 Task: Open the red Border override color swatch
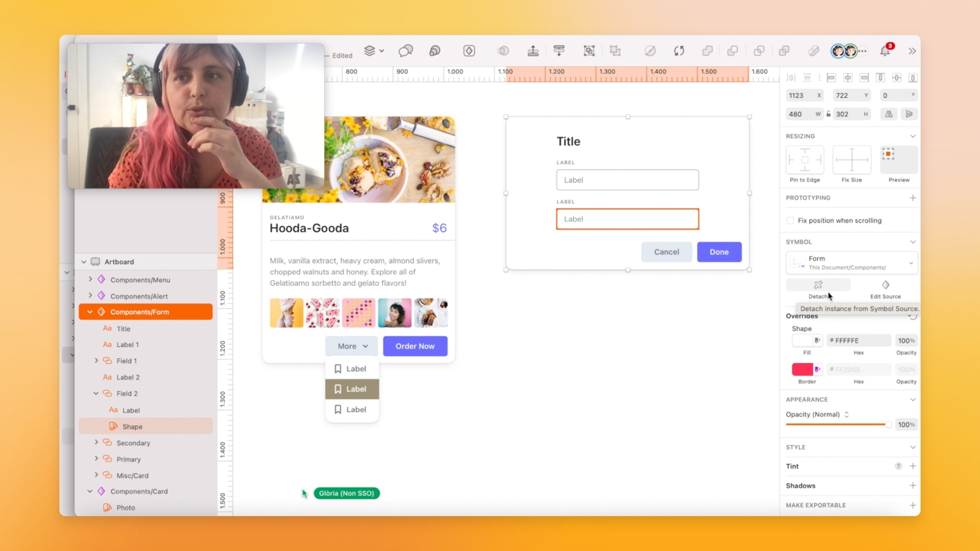[x=802, y=369]
